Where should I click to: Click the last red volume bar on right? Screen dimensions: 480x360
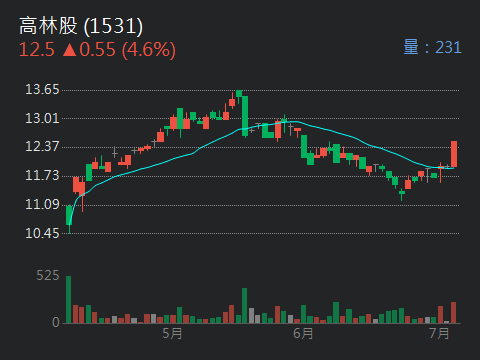453,313
